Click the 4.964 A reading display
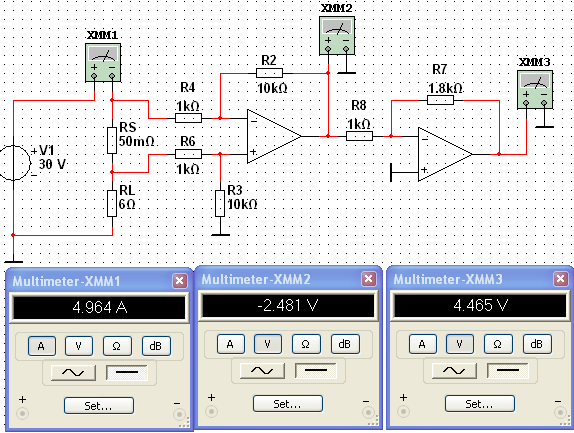This screenshot has height=433, width=574. pyautogui.click(x=99, y=307)
